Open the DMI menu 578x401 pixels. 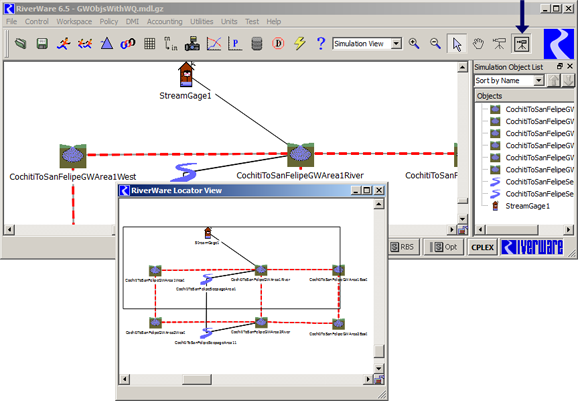(x=132, y=22)
